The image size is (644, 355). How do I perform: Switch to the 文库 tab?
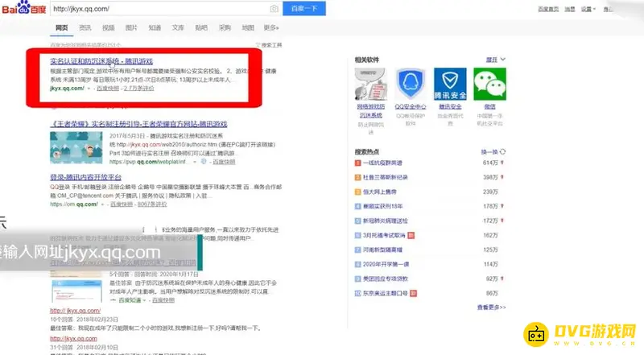pyautogui.click(x=178, y=27)
